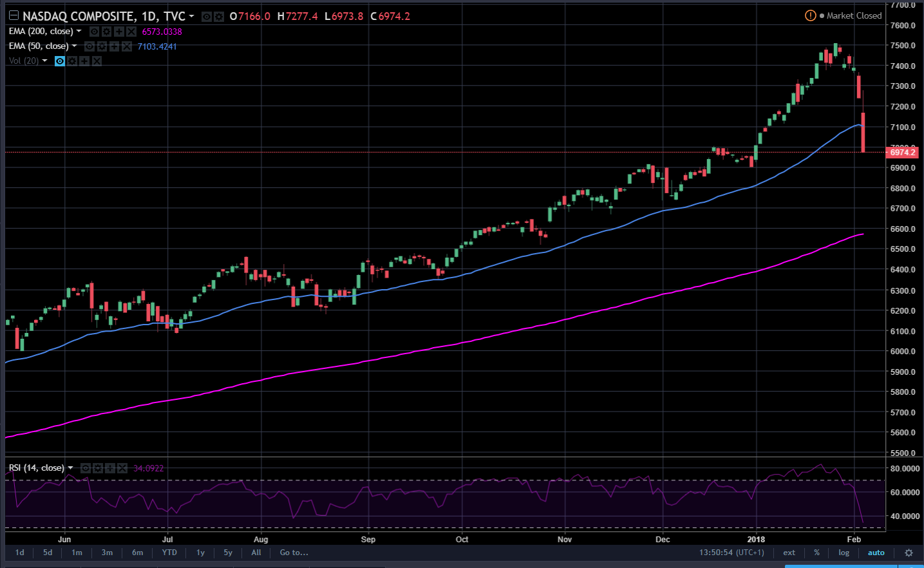Click the 2018 label on time axis
The image size is (924, 568).
tap(756, 539)
